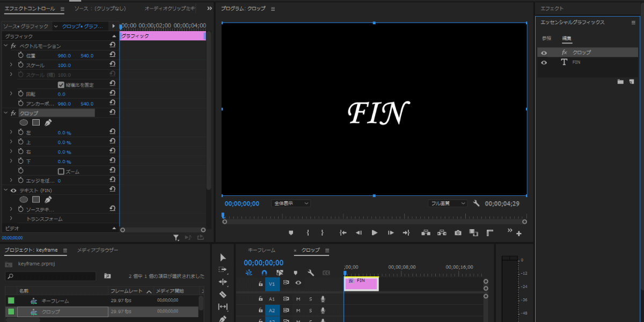Open comparison view icon
644x322 pixels.
click(x=473, y=233)
